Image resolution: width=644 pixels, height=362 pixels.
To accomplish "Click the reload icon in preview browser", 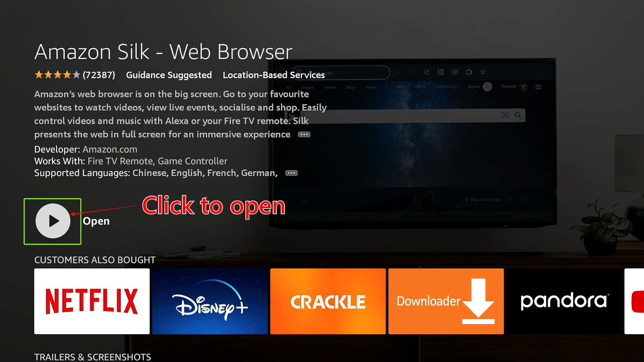I will point(427,72).
